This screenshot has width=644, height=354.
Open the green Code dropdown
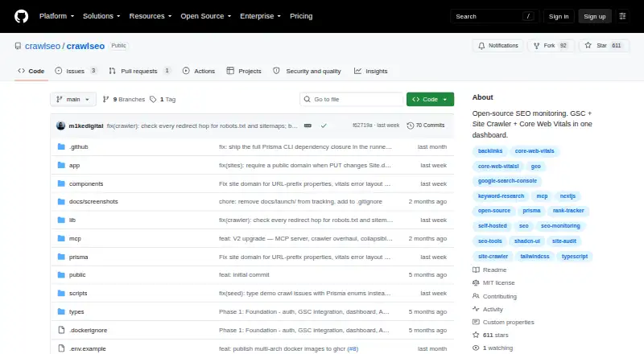[x=430, y=100]
